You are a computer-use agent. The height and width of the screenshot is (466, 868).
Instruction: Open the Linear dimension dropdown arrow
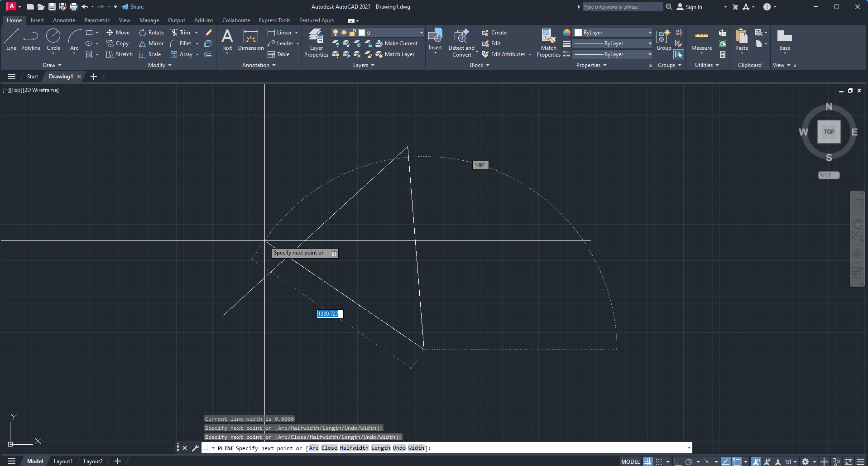click(297, 33)
